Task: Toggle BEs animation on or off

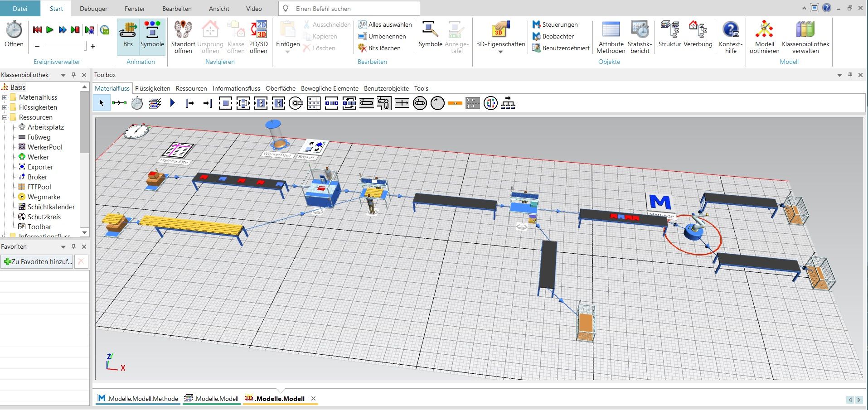Action: [128, 36]
